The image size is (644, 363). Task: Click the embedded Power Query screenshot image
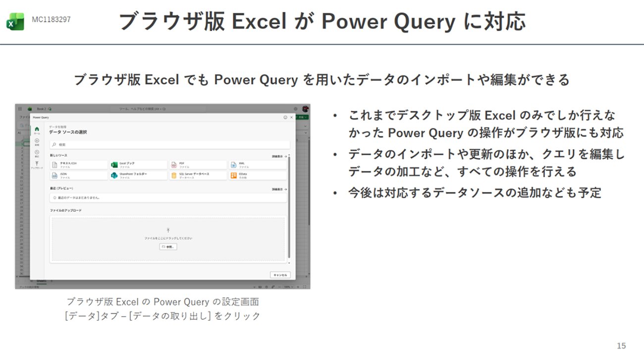point(162,196)
